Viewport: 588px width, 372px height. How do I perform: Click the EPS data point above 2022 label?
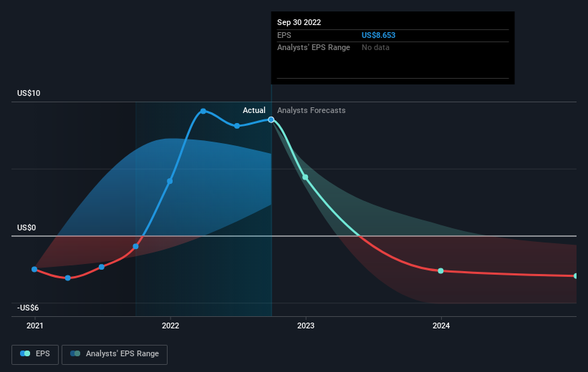170,181
